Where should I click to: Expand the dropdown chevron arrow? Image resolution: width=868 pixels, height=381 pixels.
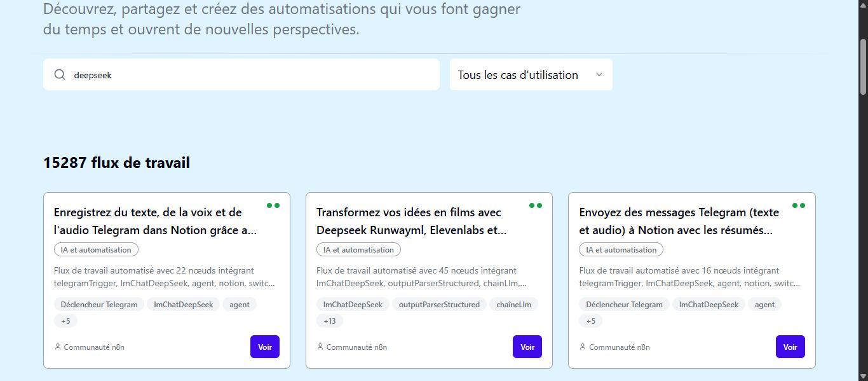click(599, 74)
